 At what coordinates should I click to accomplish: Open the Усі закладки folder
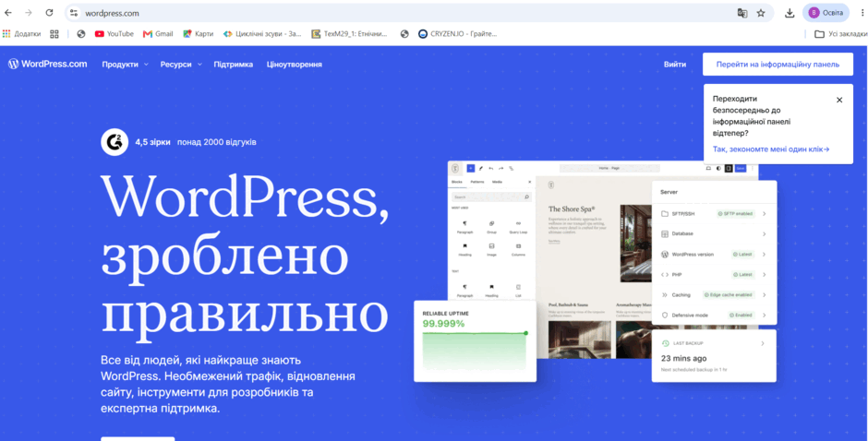click(x=841, y=34)
